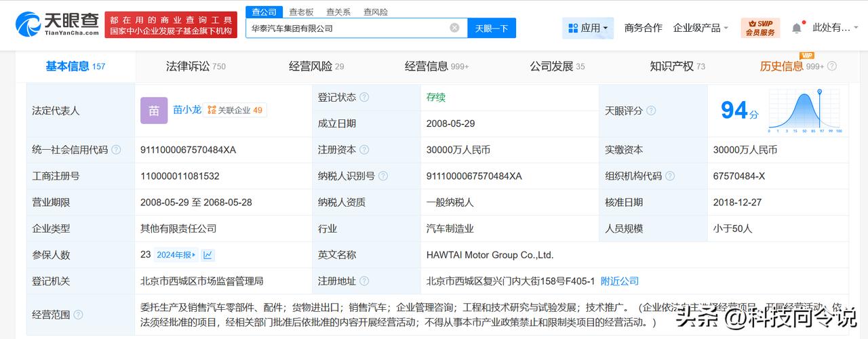Open legal representative 苗小龙 link
The image size is (868, 339).
(187, 110)
